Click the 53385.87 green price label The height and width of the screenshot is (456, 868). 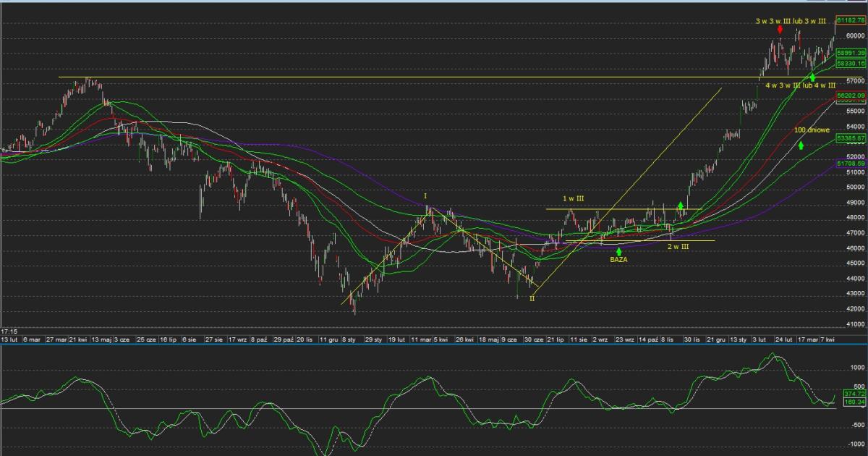[851, 138]
